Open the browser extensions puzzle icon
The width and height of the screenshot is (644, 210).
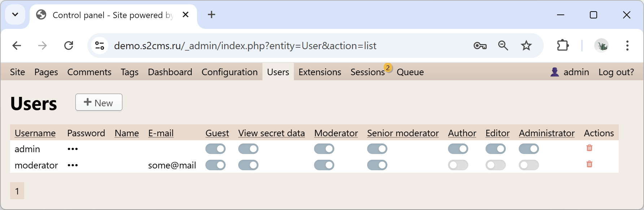[563, 46]
